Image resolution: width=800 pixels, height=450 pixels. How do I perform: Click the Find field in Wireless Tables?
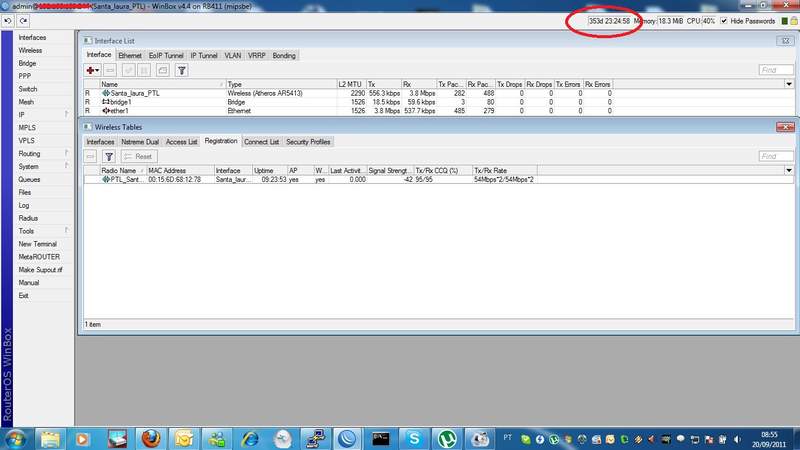[776, 156]
